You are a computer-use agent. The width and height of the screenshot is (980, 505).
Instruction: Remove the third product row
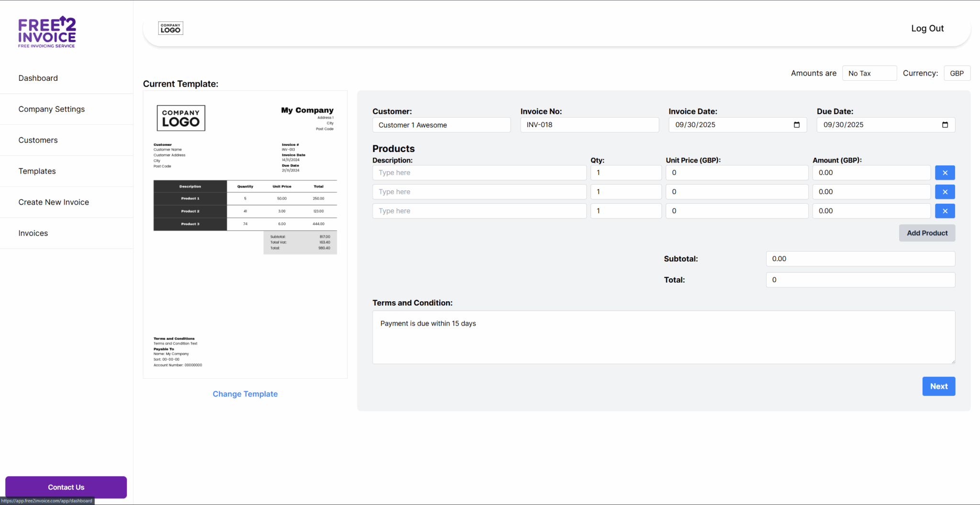coord(945,210)
